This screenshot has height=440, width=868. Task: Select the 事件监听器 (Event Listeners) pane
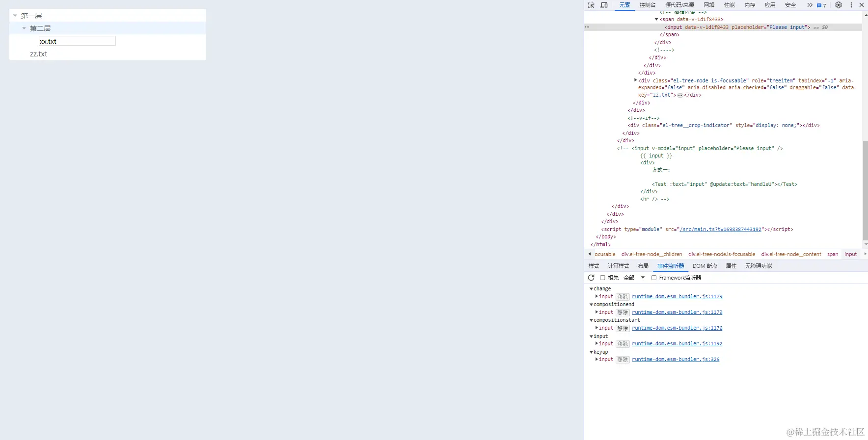click(671, 266)
